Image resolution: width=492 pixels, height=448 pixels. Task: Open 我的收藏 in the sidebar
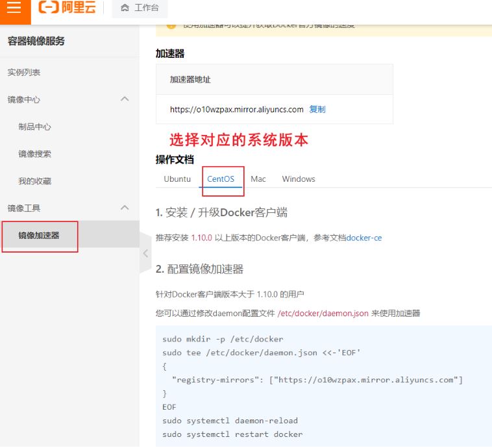(34, 181)
